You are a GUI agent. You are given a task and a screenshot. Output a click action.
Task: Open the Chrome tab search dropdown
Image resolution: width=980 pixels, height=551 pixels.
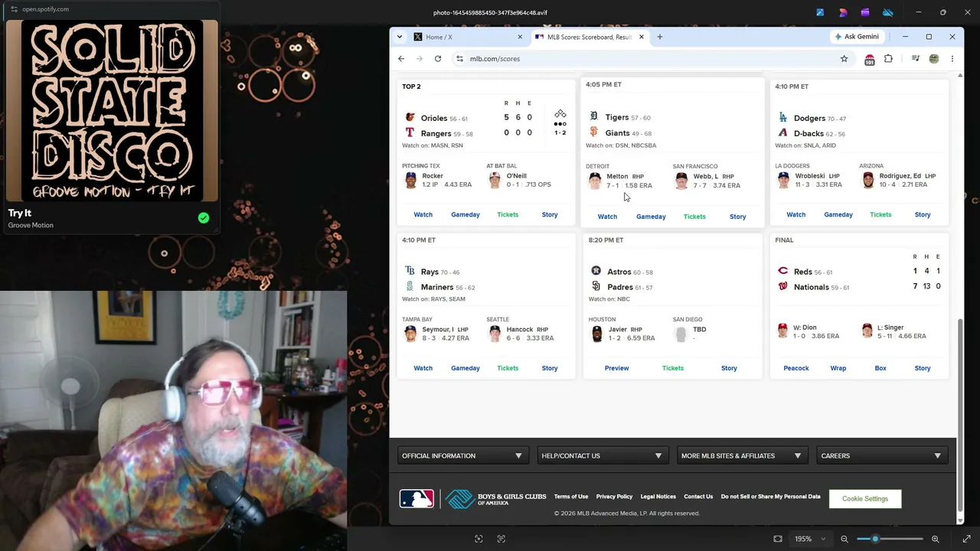pos(399,37)
